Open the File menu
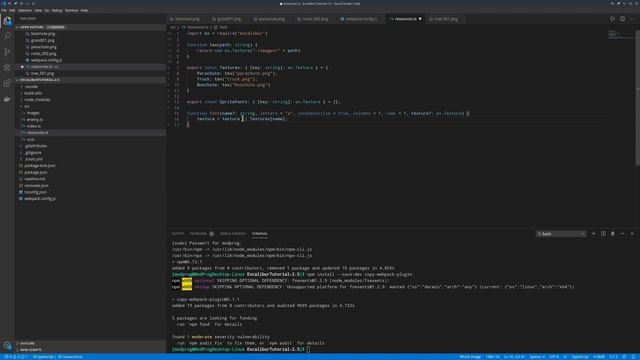The width and height of the screenshot is (640, 360). click(x=4, y=11)
